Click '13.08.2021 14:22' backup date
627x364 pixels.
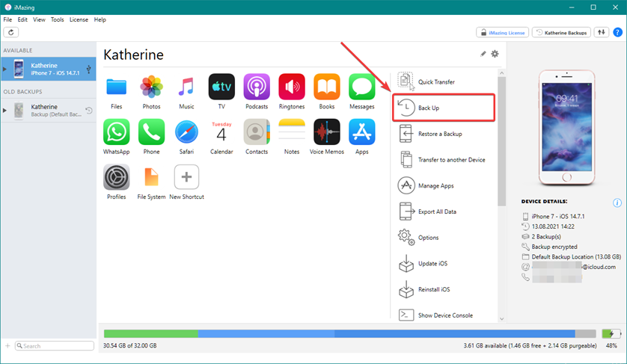(553, 226)
